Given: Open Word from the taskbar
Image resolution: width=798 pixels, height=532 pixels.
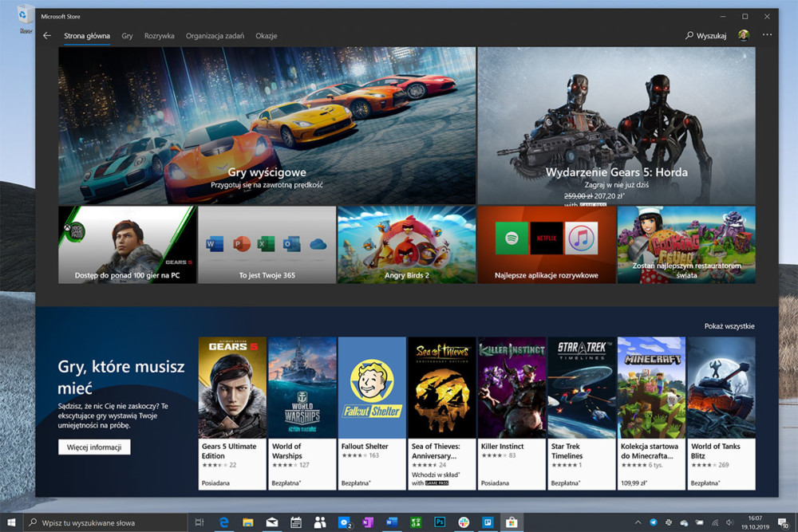Looking at the screenshot, I should 391,522.
